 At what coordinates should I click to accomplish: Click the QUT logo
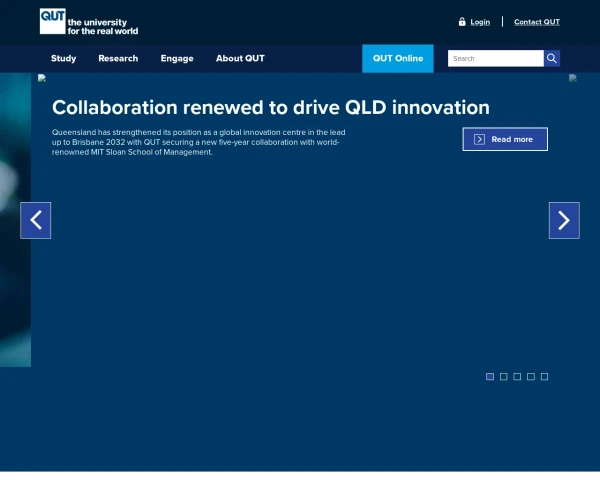tap(52, 21)
